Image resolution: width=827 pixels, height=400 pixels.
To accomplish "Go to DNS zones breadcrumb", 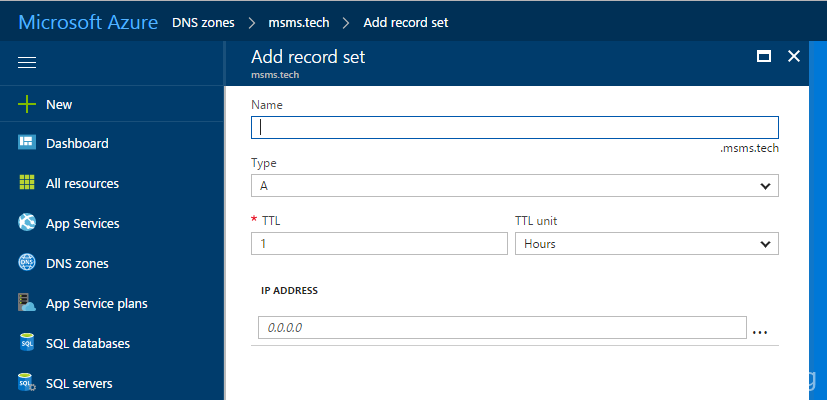I will pyautogui.click(x=203, y=23).
